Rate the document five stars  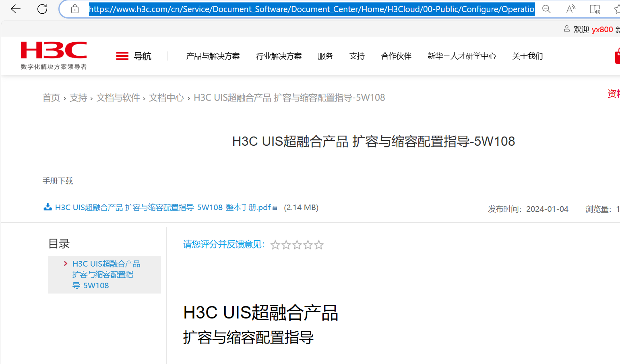point(319,245)
